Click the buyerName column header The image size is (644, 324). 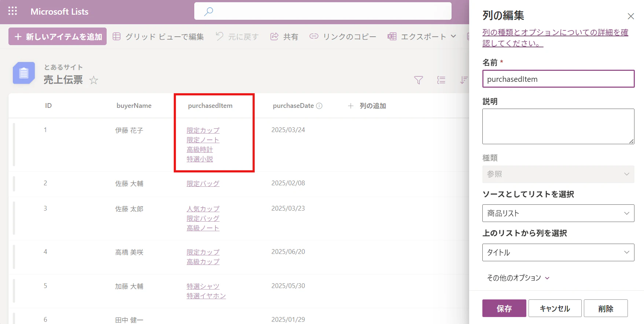[134, 106]
